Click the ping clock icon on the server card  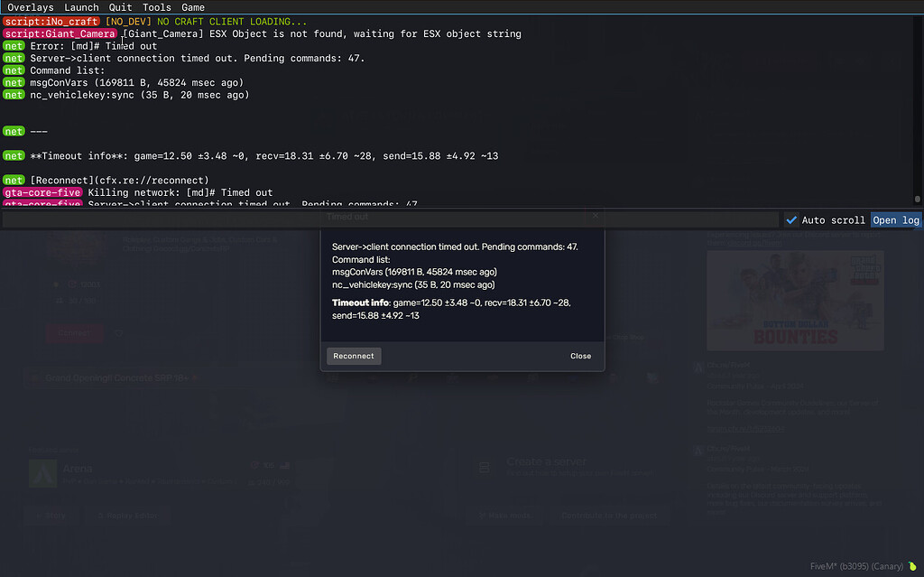pos(72,284)
